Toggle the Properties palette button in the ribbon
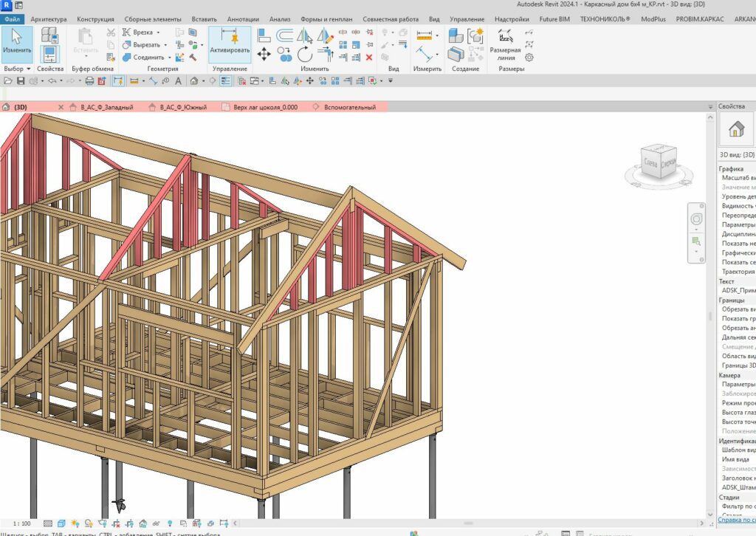This screenshot has height=536, width=756. click(50, 54)
